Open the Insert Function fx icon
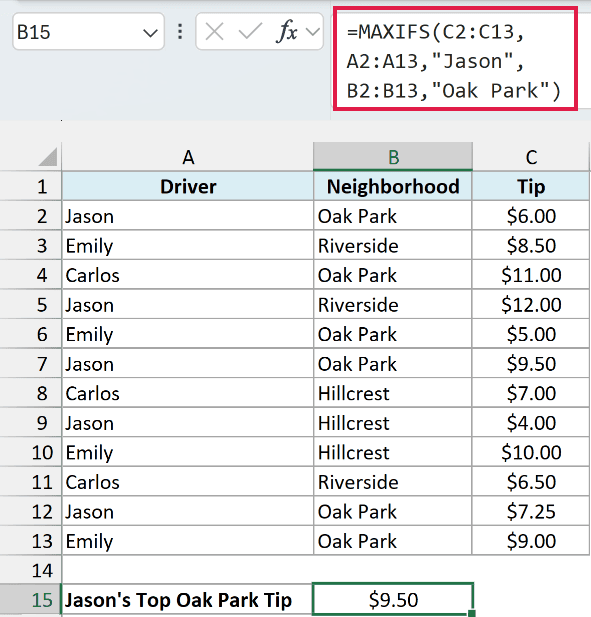Screen dimensions: 591x617 (x=286, y=31)
